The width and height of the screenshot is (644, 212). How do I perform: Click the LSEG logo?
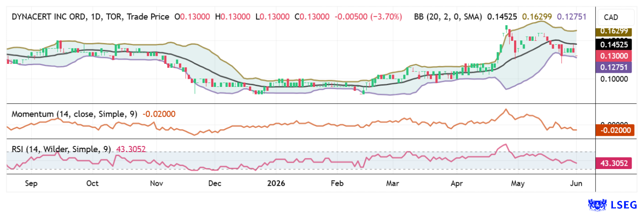tap(613, 204)
